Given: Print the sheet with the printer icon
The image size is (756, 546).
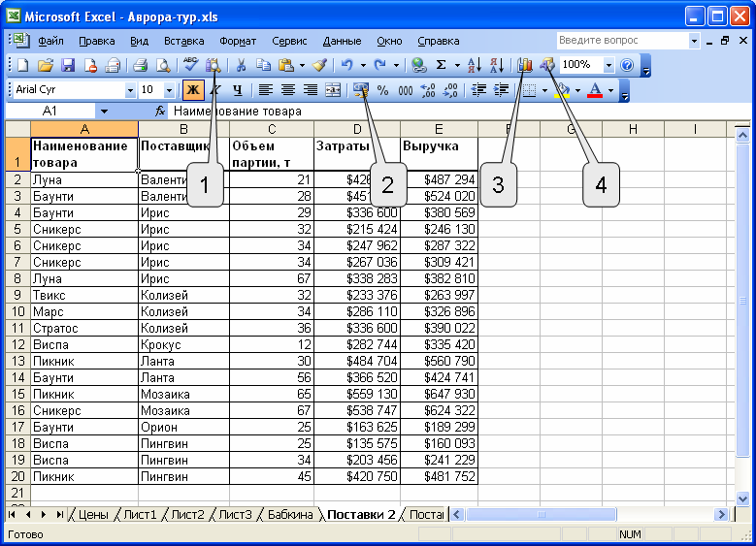Looking at the screenshot, I should [x=141, y=65].
